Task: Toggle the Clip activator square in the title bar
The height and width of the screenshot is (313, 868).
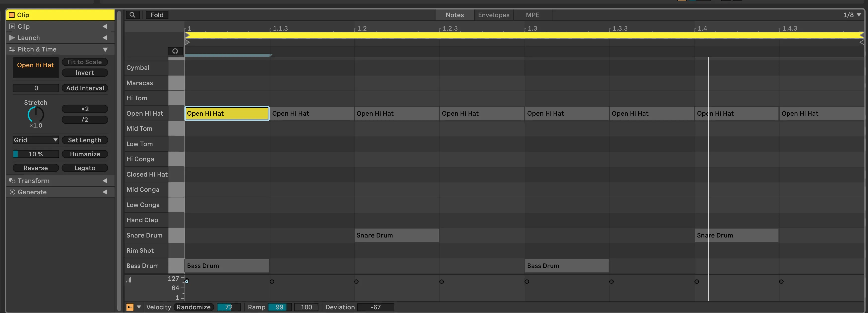Action: pyautogui.click(x=12, y=15)
